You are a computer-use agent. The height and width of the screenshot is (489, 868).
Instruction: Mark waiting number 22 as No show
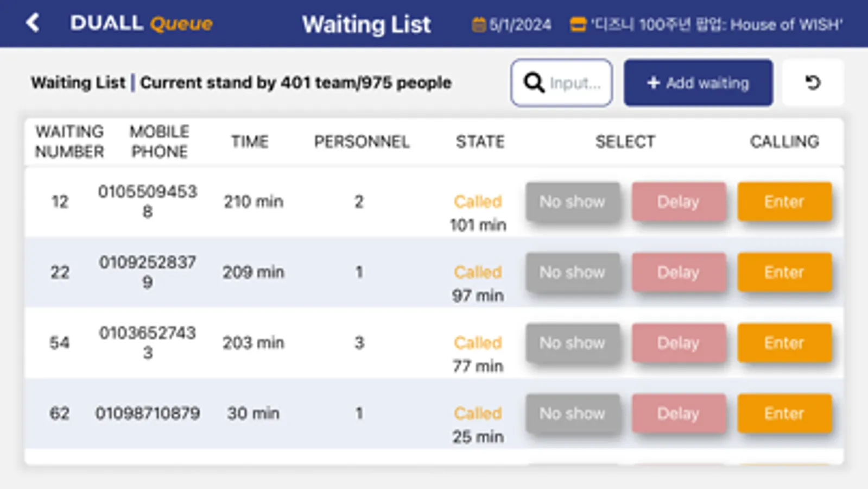pyautogui.click(x=572, y=272)
